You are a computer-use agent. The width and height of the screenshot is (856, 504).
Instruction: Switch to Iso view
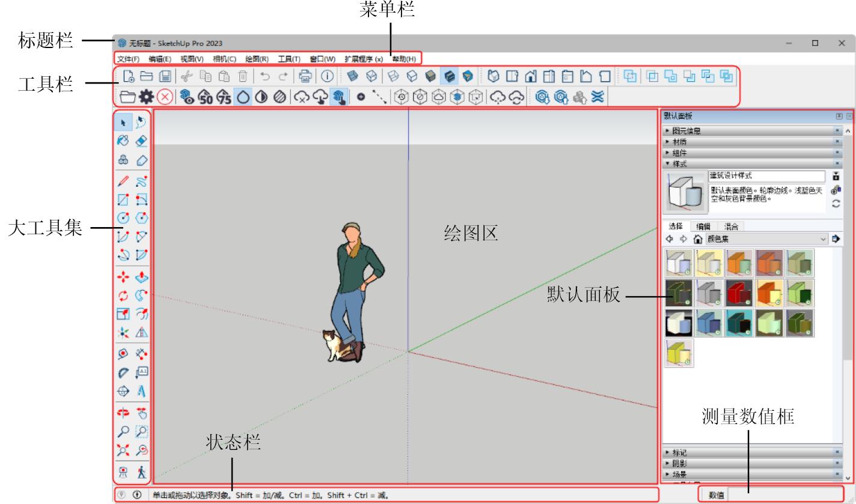pyautogui.click(x=494, y=76)
